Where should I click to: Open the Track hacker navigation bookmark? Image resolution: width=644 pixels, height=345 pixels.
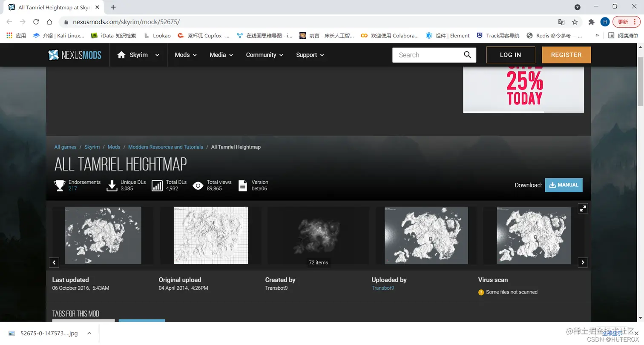tap(498, 36)
